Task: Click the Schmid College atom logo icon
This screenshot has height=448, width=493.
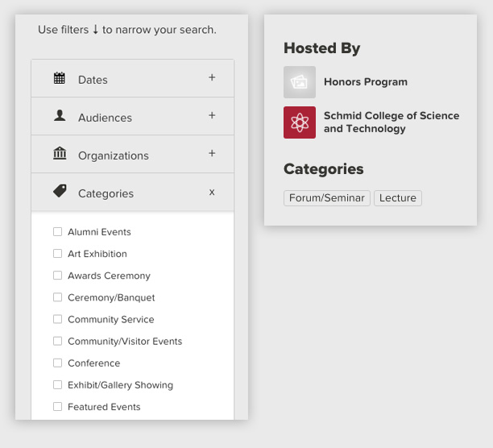Action: point(300,122)
